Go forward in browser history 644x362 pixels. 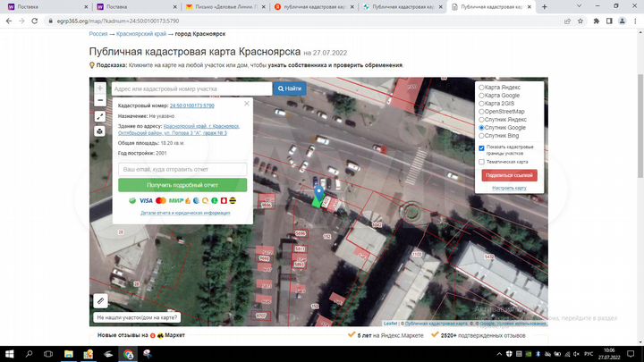(21, 21)
